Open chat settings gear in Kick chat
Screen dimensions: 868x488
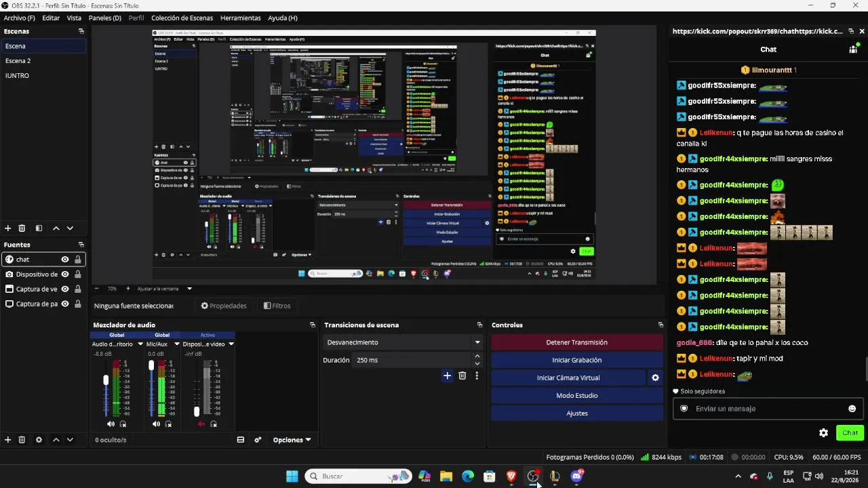(823, 433)
